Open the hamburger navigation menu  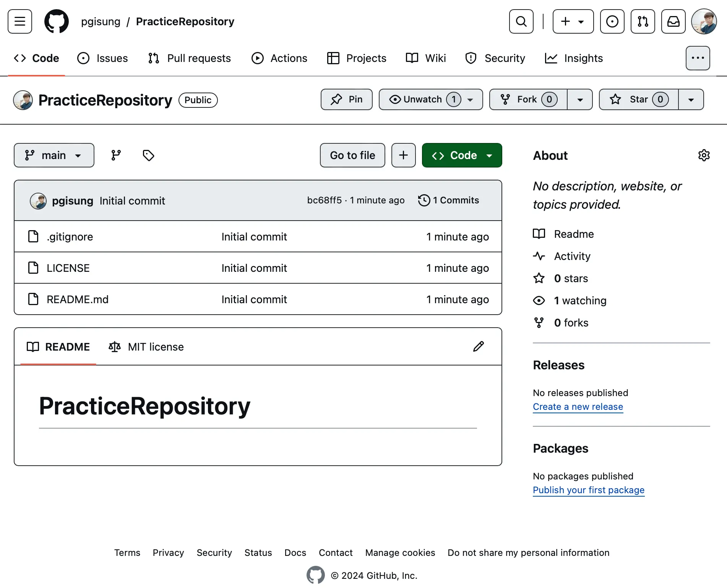coord(20,21)
